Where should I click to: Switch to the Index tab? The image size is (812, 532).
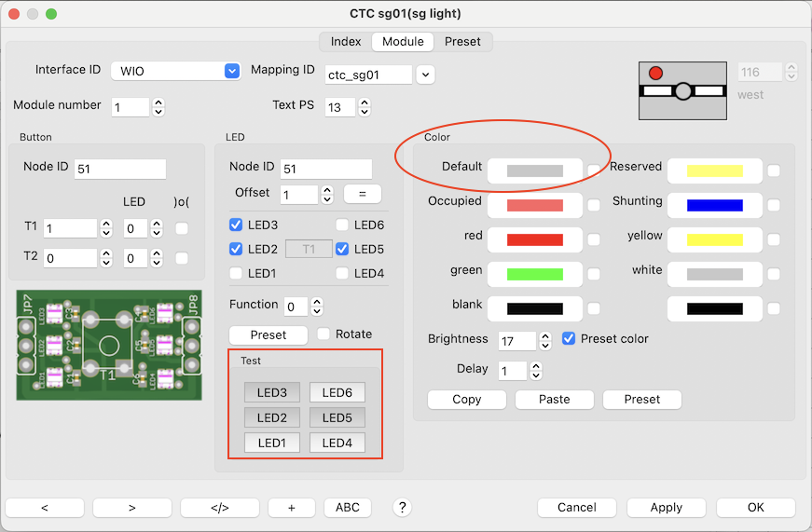(x=346, y=41)
